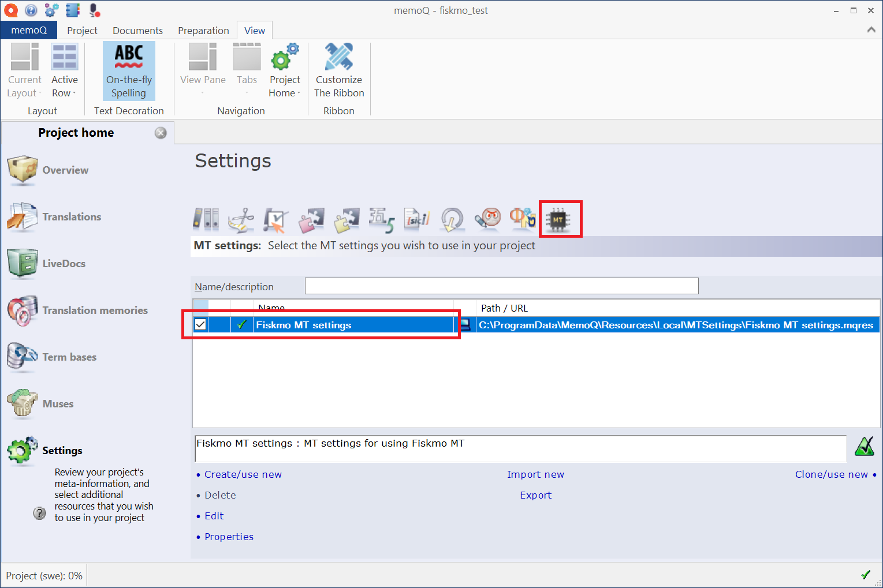Viewport: 883px width, 588px height.
Task: Open help via blue question mark icon
Action: (x=31, y=10)
